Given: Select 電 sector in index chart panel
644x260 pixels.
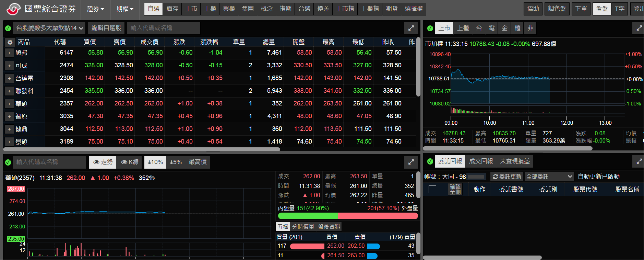Looking at the screenshot, I should click(491, 28).
